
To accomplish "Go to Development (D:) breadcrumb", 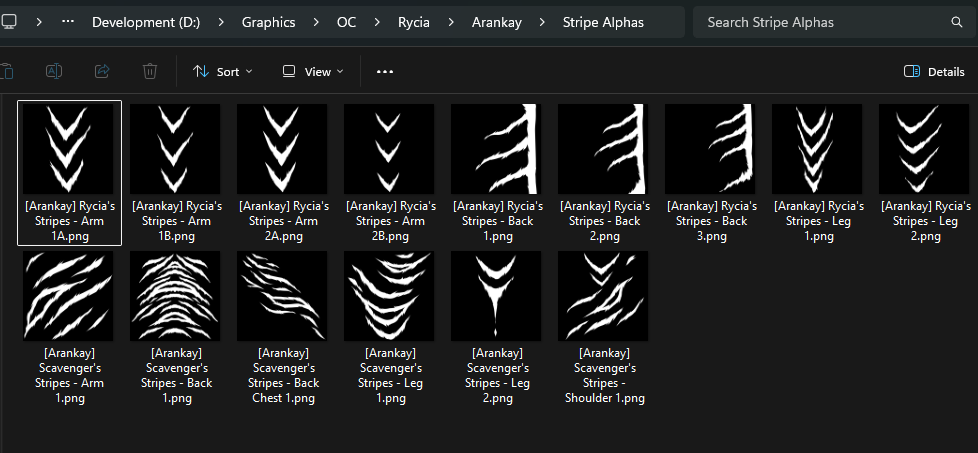I will point(146,22).
